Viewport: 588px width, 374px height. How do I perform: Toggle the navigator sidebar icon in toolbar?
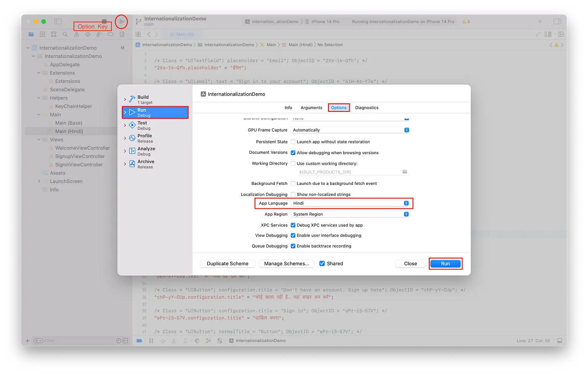pos(58,21)
